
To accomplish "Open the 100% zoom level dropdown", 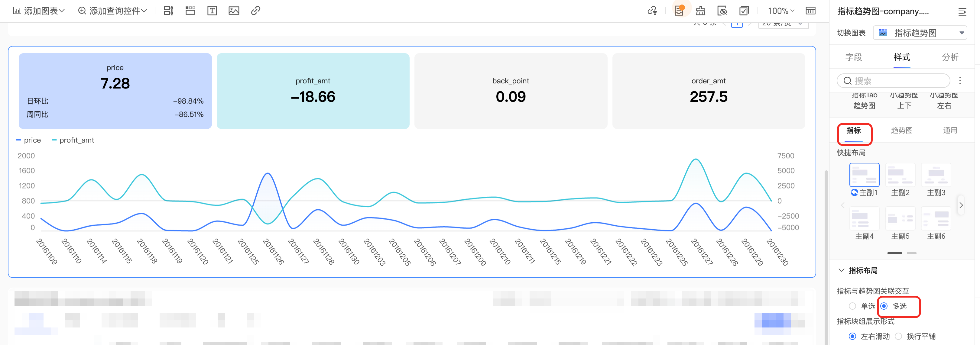I will pos(781,11).
